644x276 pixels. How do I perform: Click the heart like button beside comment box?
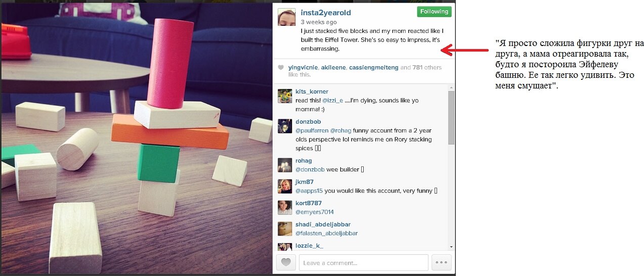click(x=286, y=262)
